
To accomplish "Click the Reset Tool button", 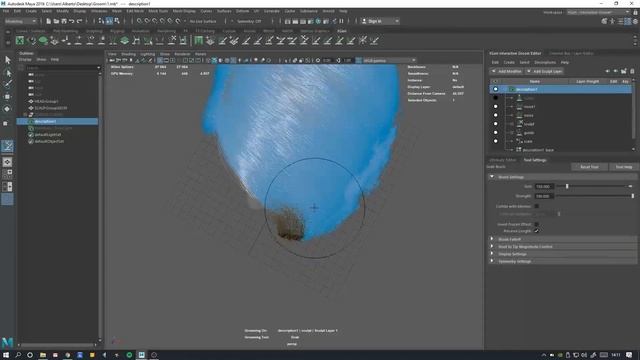I will (589, 167).
